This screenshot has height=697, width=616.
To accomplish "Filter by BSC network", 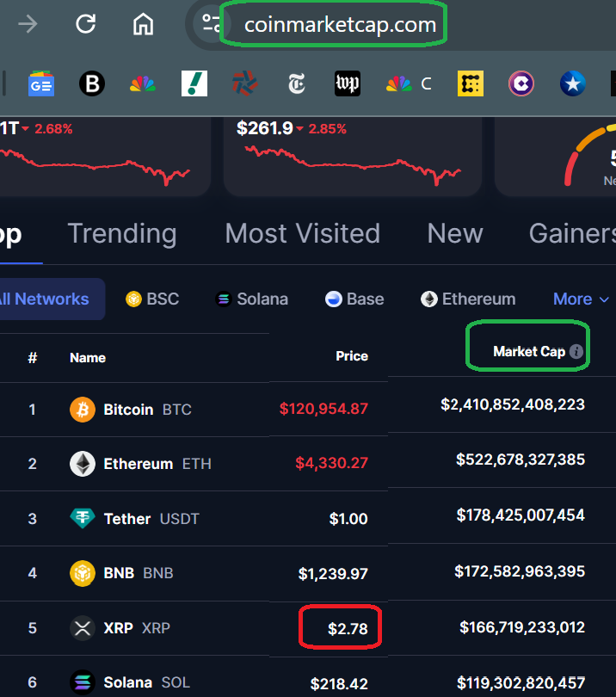I will pos(152,299).
